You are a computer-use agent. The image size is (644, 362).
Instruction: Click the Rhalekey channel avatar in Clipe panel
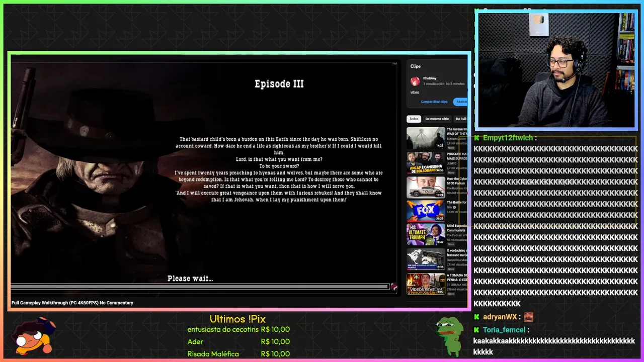[415, 81]
